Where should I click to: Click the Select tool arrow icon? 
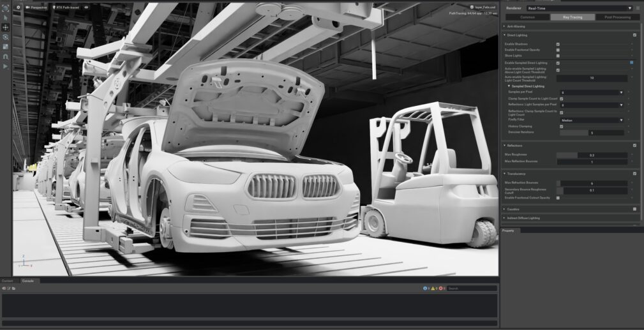point(6,18)
